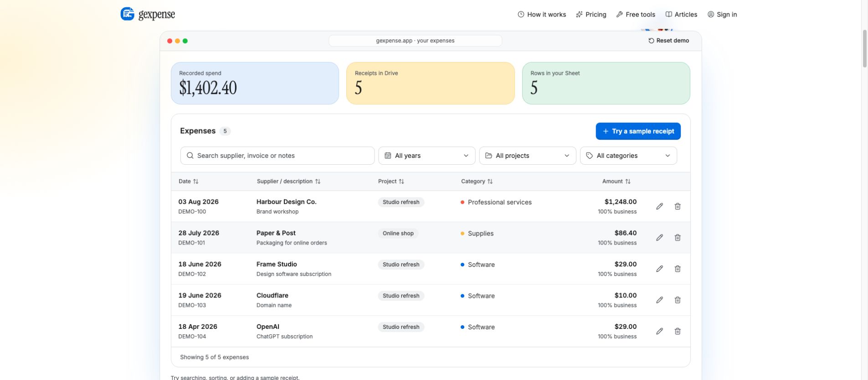Image resolution: width=868 pixels, height=380 pixels.
Task: Click the $1,248.00 amount
Action: tap(621, 202)
